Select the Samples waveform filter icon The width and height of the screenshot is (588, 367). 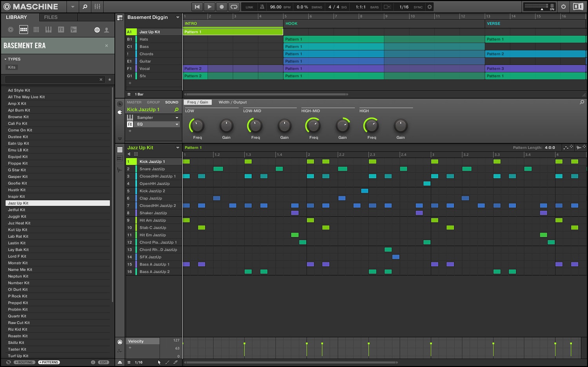[74, 30]
